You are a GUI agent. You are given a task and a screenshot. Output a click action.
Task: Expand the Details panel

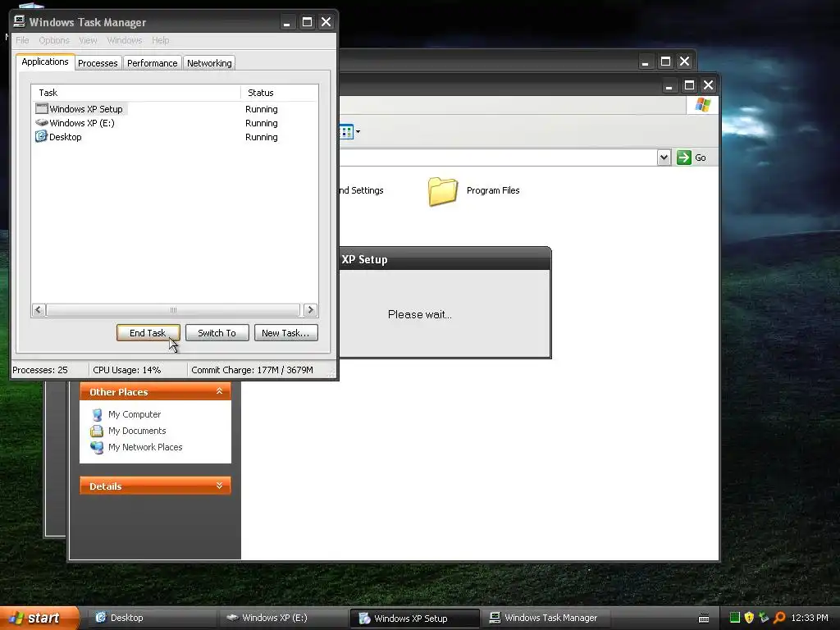pyautogui.click(x=219, y=486)
